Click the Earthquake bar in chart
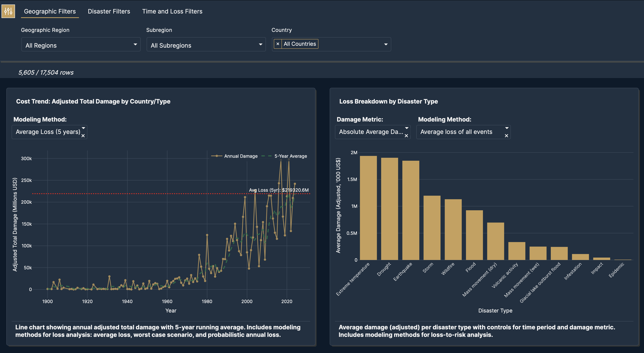This screenshot has height=353, width=644. click(x=411, y=210)
